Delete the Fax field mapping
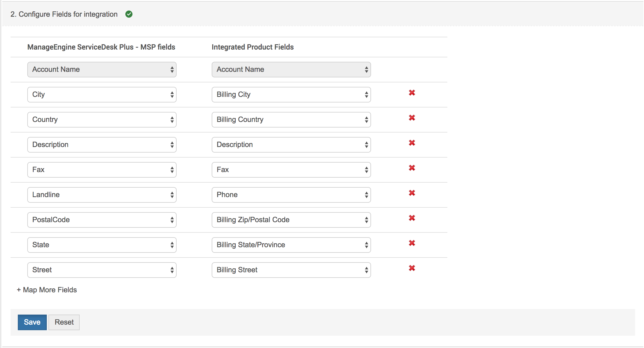Image resolution: width=644 pixels, height=348 pixels. pos(412,168)
